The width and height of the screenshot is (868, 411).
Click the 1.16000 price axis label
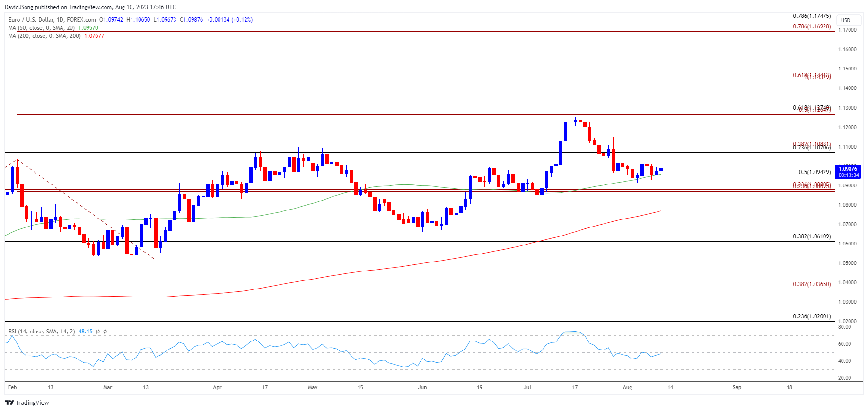[847, 49]
